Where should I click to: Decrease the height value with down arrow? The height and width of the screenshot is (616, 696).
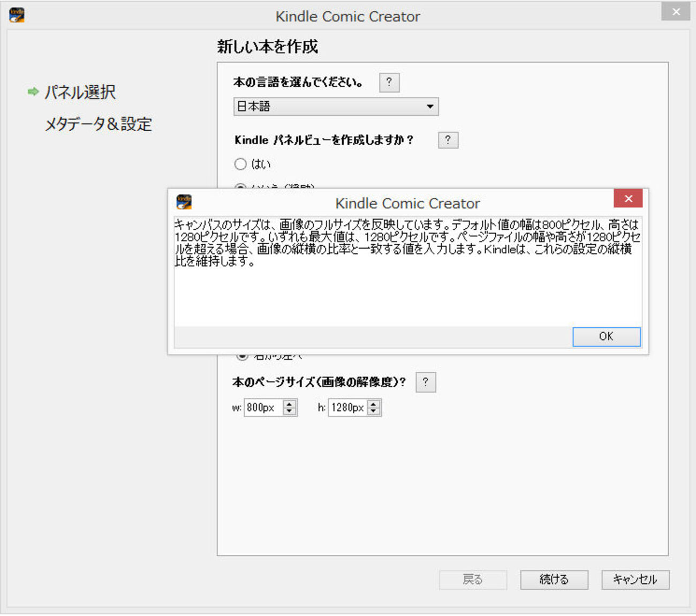[x=374, y=411]
